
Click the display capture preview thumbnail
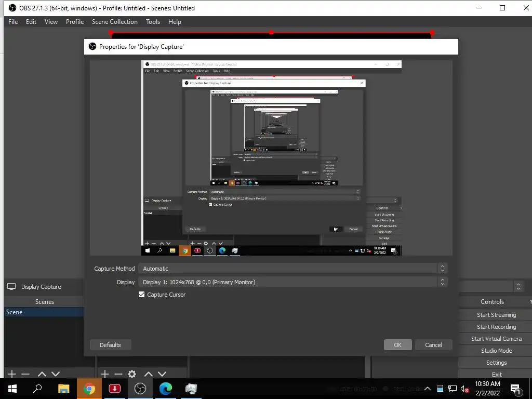(x=271, y=158)
